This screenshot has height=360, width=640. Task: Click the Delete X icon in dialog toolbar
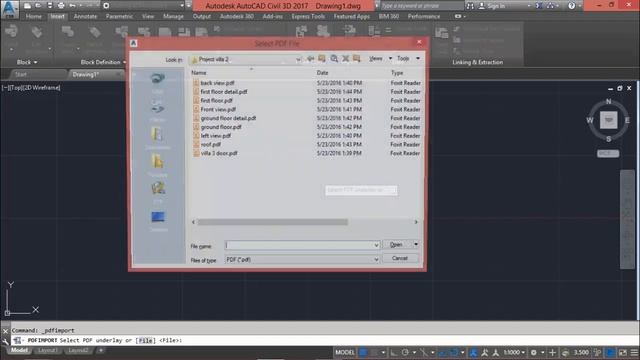[x=345, y=59]
